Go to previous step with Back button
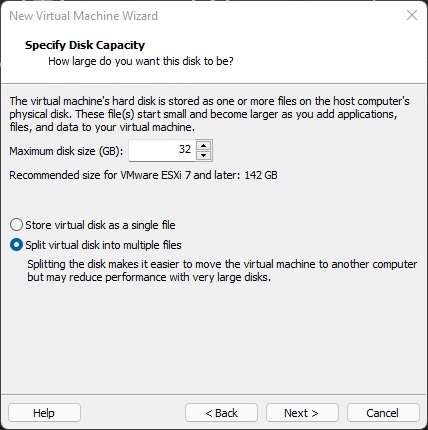The height and width of the screenshot is (430, 428). click(221, 413)
